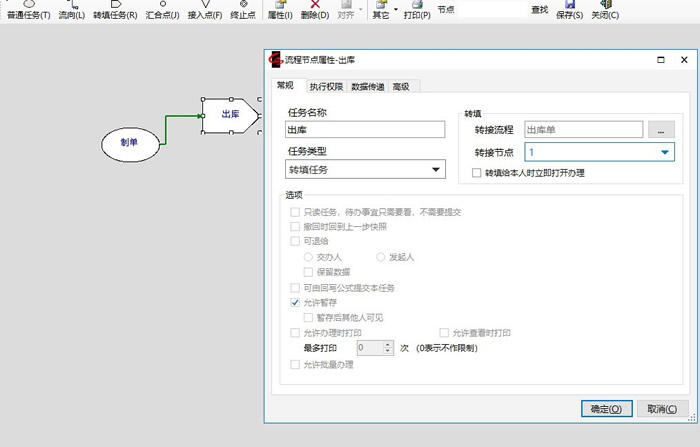
Task: Open node 属性(I) properties from toolbar
Action: coord(281,11)
